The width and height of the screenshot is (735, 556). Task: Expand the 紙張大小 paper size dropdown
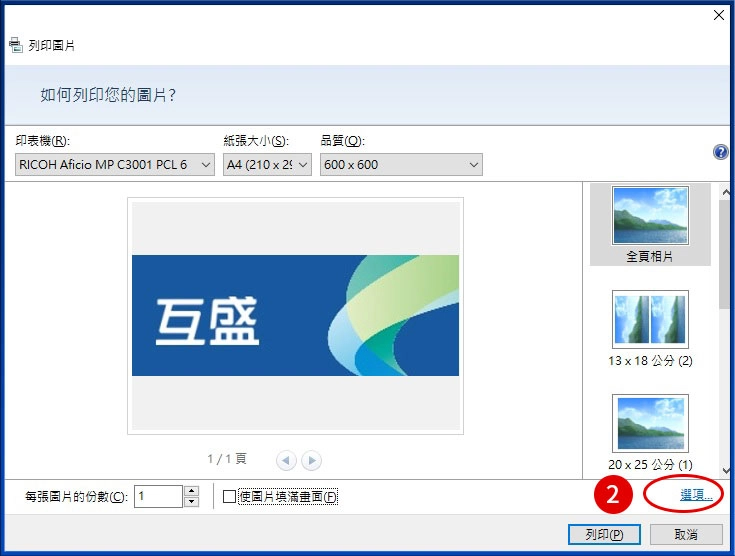[268, 164]
